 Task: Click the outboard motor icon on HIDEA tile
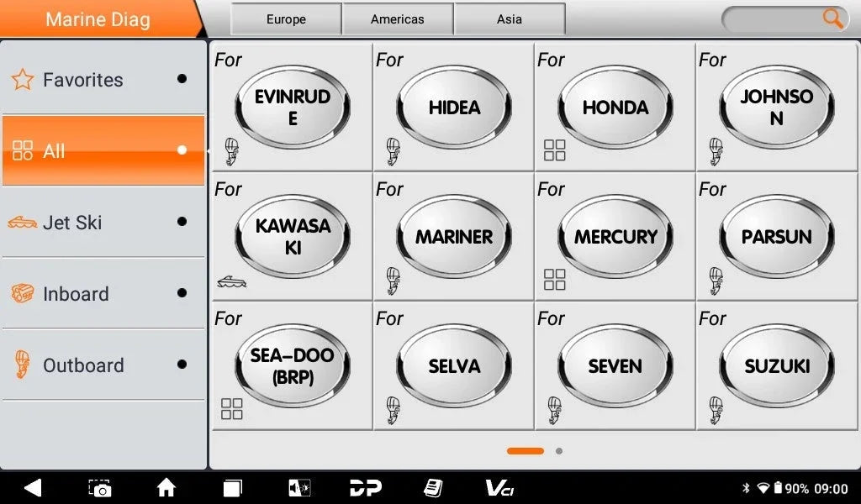pyautogui.click(x=394, y=152)
